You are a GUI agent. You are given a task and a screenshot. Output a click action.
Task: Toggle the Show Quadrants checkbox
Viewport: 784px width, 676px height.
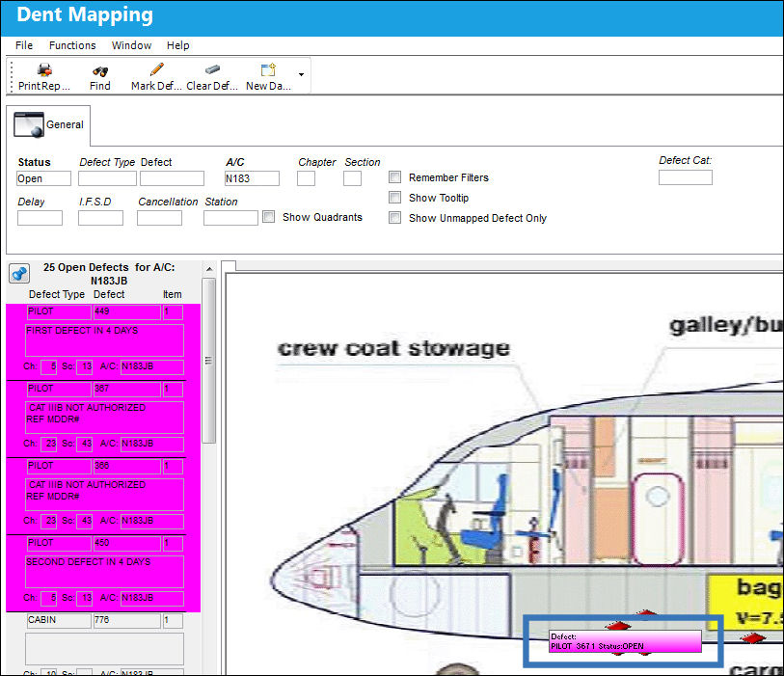(x=268, y=217)
